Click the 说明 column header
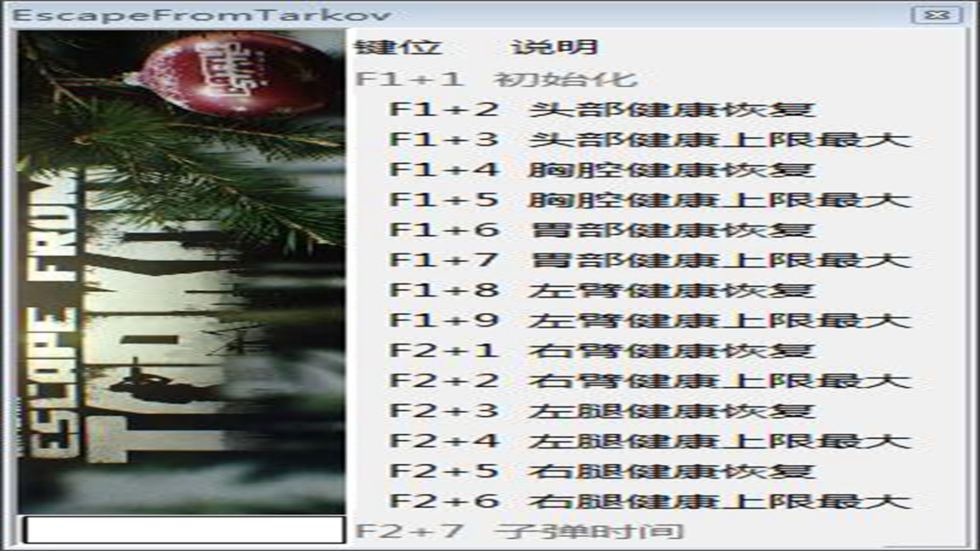This screenshot has height=551, width=980. pyautogui.click(x=555, y=47)
